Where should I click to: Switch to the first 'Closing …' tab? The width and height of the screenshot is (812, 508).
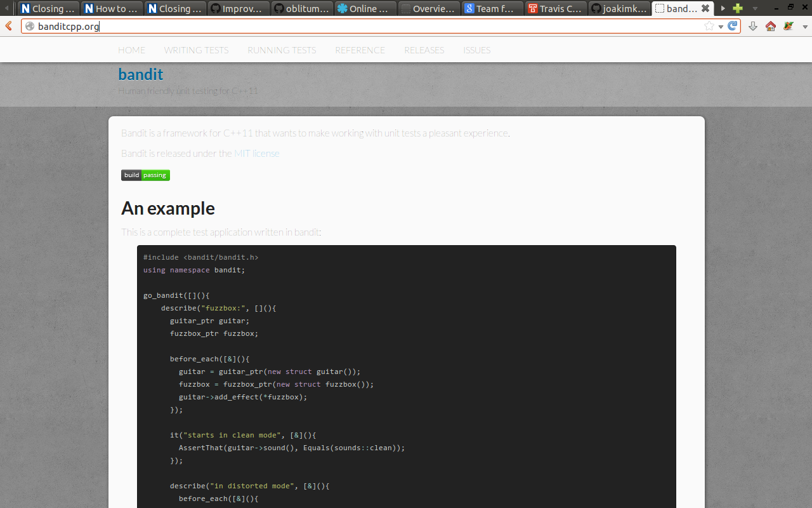coord(48,9)
